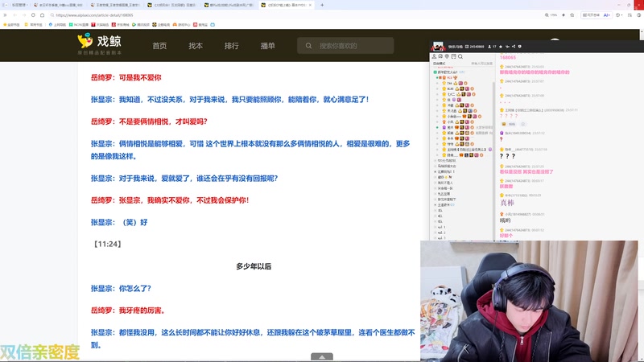Viewport: 644px width, 362px height.
Task: Open a new browser tab
Action: click(322, 5)
